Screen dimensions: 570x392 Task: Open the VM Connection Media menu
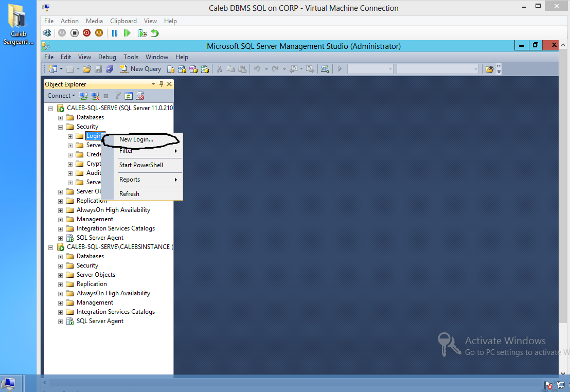tap(94, 21)
